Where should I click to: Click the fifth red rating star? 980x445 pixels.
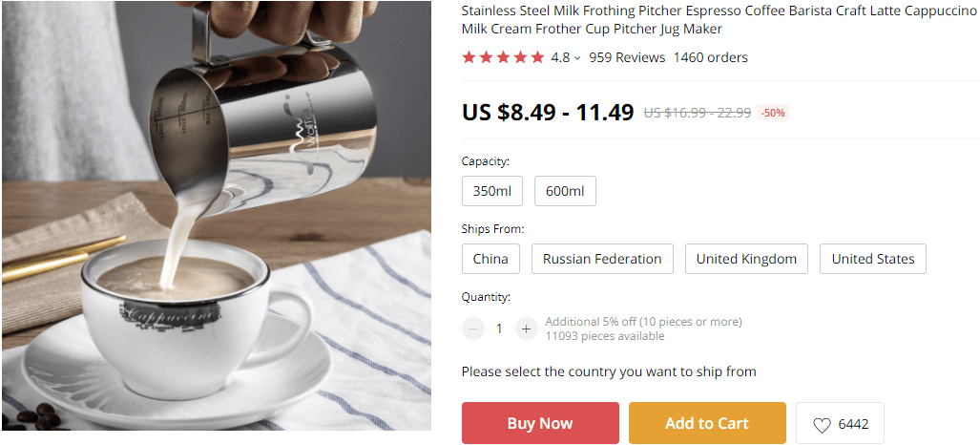tap(537, 57)
